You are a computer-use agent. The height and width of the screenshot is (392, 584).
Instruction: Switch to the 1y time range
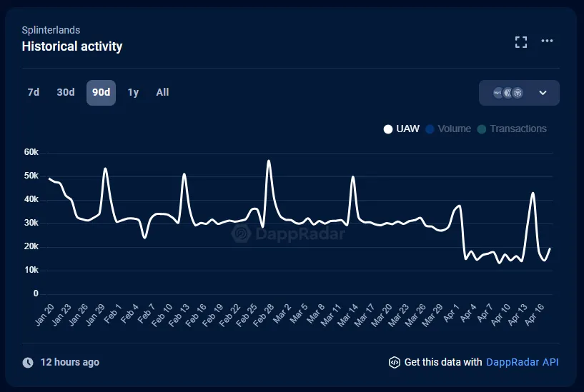tap(133, 92)
